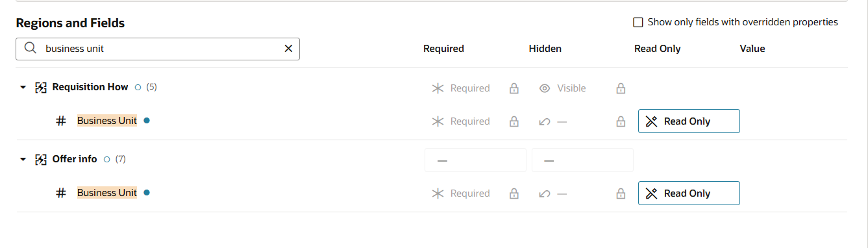
Task: Click Offer info region icon
Action: click(40, 160)
